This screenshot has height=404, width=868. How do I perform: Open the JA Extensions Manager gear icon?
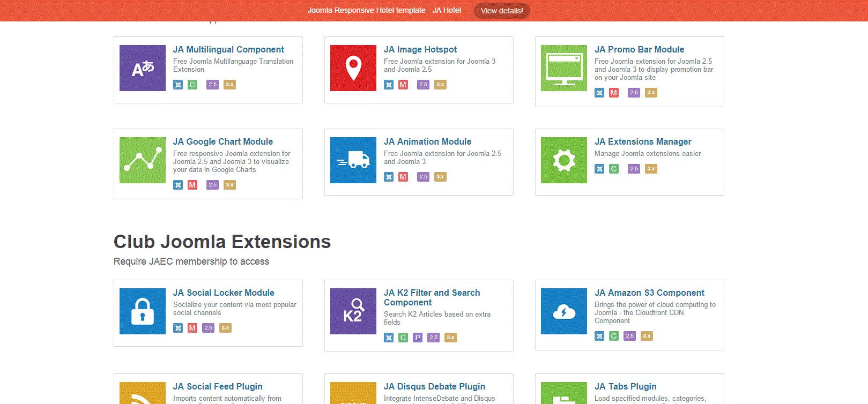point(564,160)
